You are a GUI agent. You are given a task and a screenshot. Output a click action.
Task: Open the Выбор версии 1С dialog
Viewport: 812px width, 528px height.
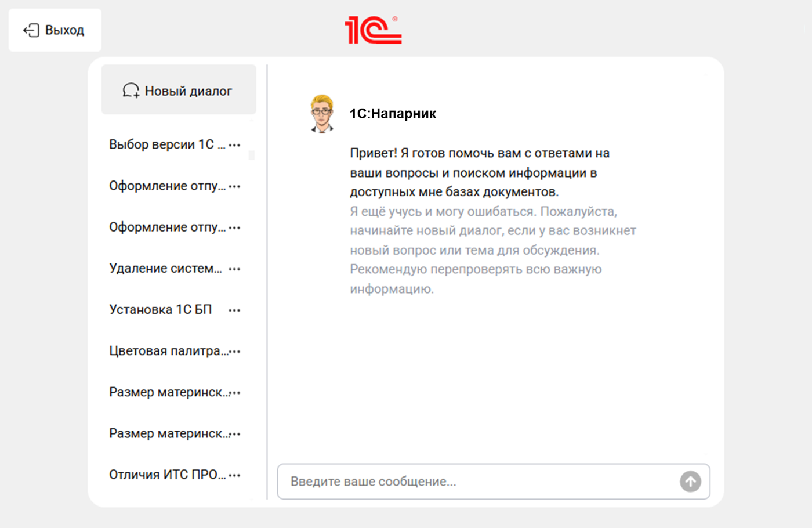coord(167,144)
